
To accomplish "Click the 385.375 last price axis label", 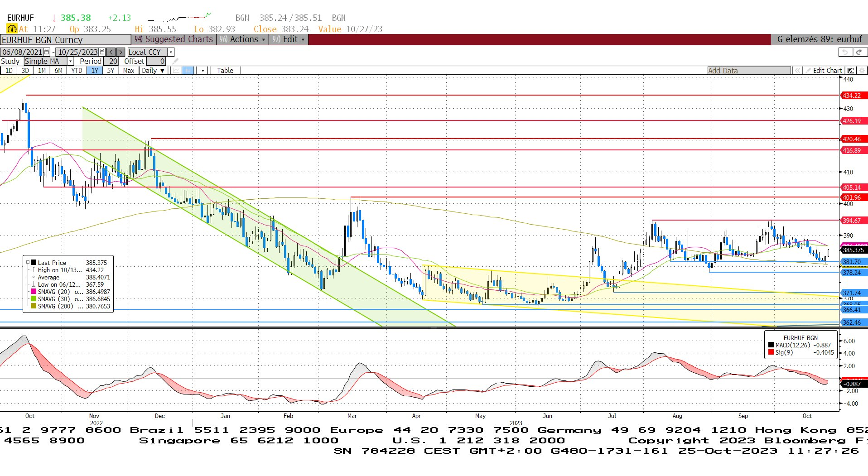I will 854,250.
